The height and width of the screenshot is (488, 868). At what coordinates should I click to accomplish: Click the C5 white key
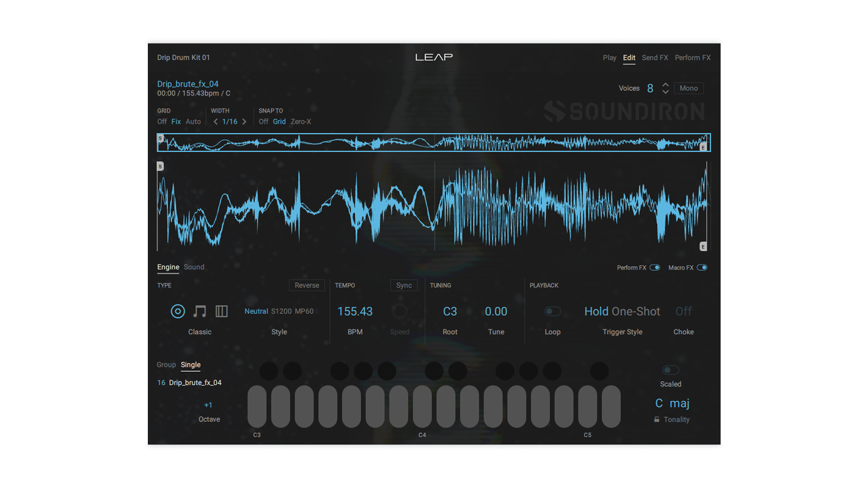[x=587, y=406]
